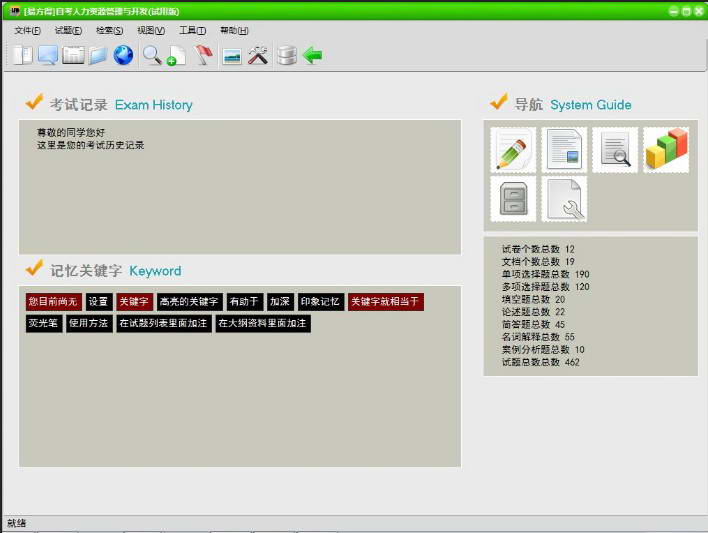Screen dimensions: 708x533
Task: Click the 记忆关键字 Keyword heading
Action: [116, 271]
